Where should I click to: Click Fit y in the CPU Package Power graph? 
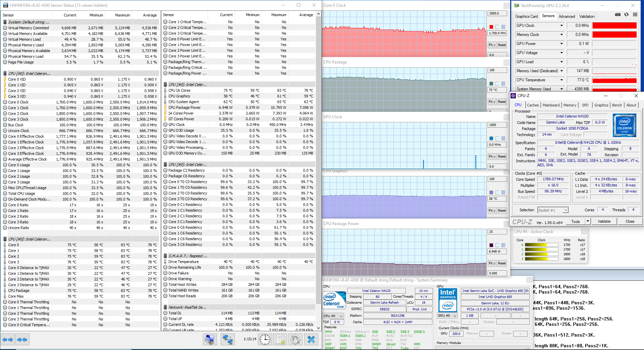pos(492,263)
